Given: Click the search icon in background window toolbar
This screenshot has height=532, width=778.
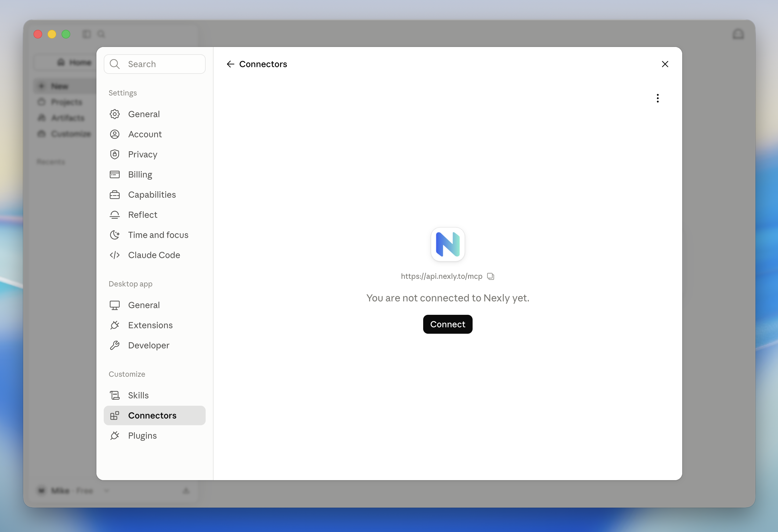Looking at the screenshot, I should (101, 34).
